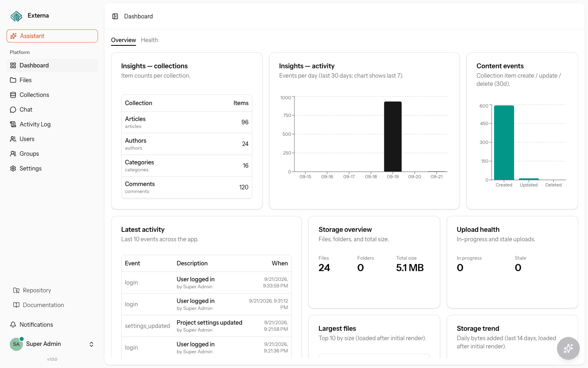Click the Users icon in sidebar
This screenshot has height=368, width=588.
13,139
